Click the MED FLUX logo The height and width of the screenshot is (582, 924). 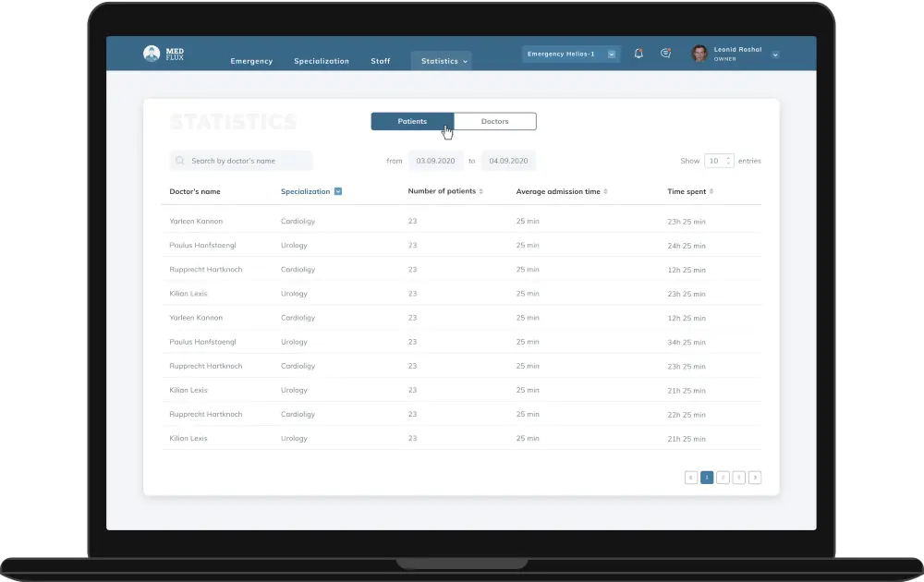click(162, 54)
